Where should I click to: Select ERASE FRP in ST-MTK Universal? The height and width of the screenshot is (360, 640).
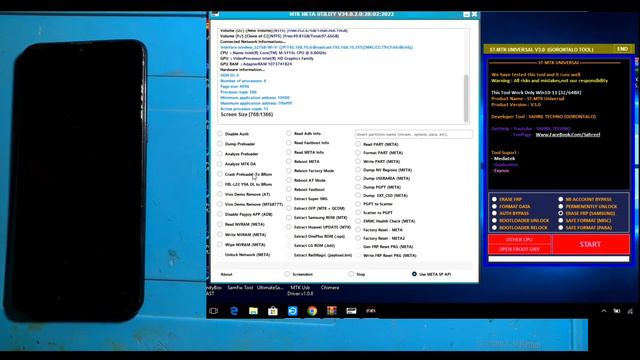tap(507, 199)
